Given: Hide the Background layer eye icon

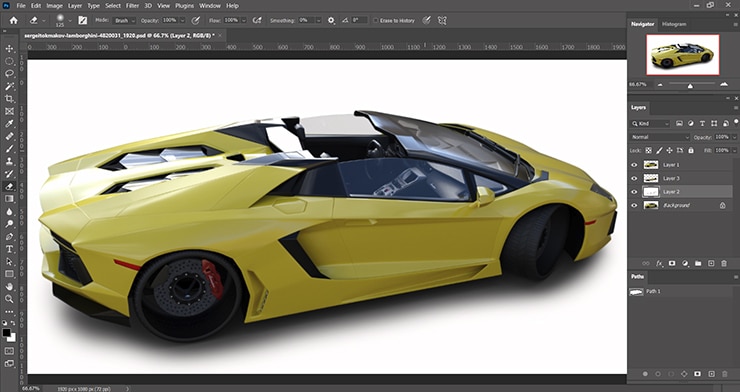Looking at the screenshot, I should click(x=634, y=205).
